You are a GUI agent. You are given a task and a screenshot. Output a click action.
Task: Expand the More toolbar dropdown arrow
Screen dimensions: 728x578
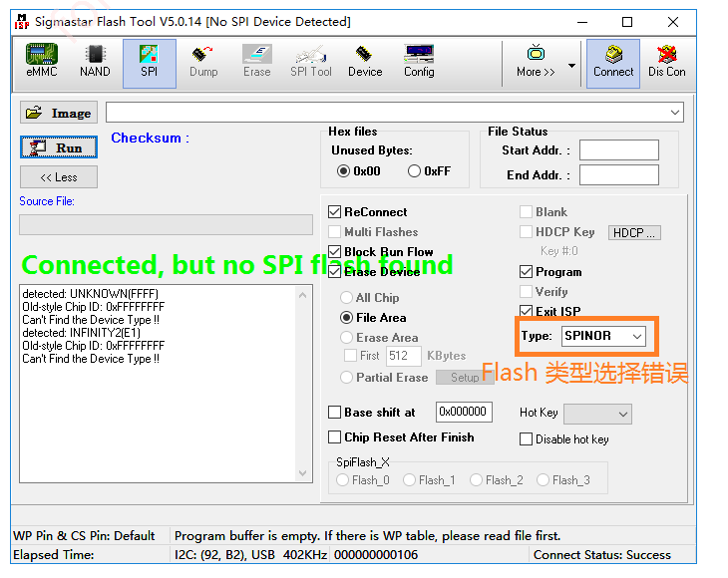(572, 65)
